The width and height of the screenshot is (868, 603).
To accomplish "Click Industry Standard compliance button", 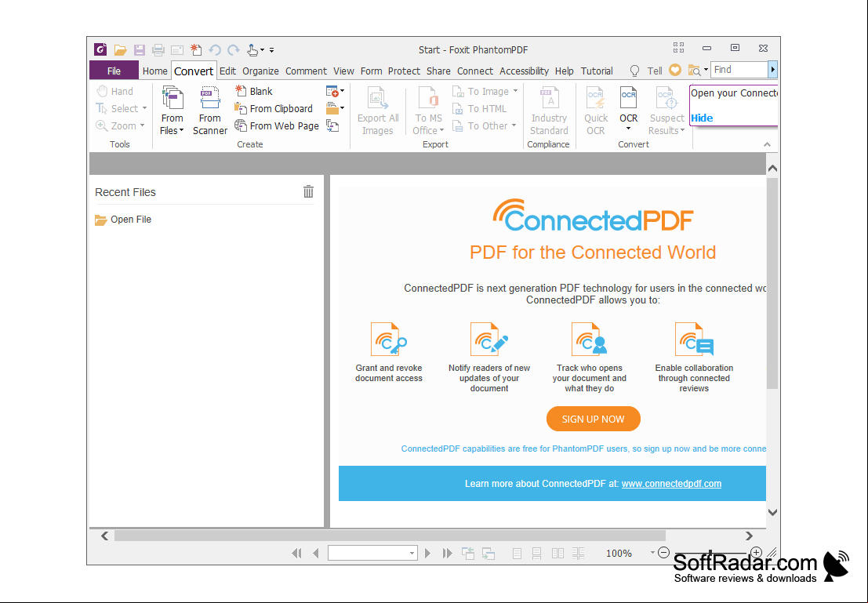I will point(549,111).
